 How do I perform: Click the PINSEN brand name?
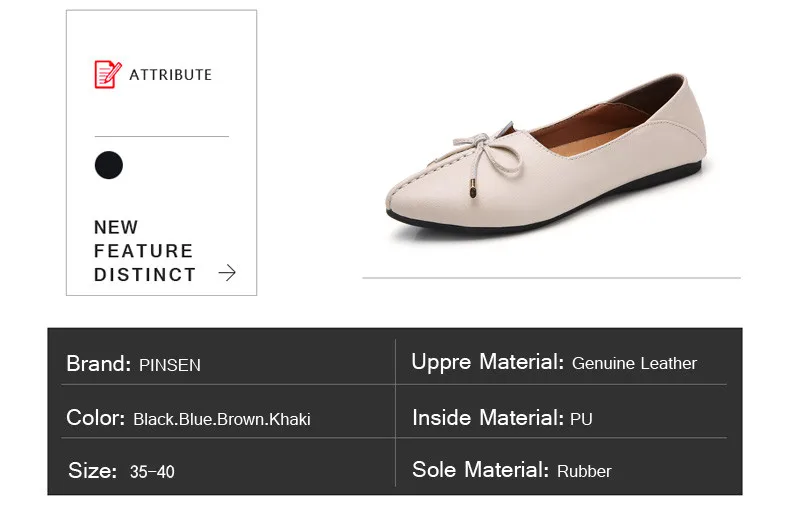tap(170, 365)
